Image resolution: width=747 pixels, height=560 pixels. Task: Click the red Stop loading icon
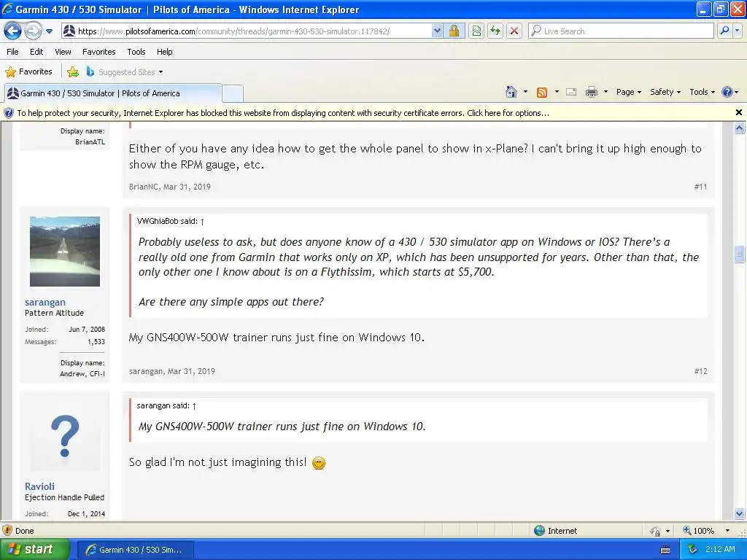(x=514, y=31)
